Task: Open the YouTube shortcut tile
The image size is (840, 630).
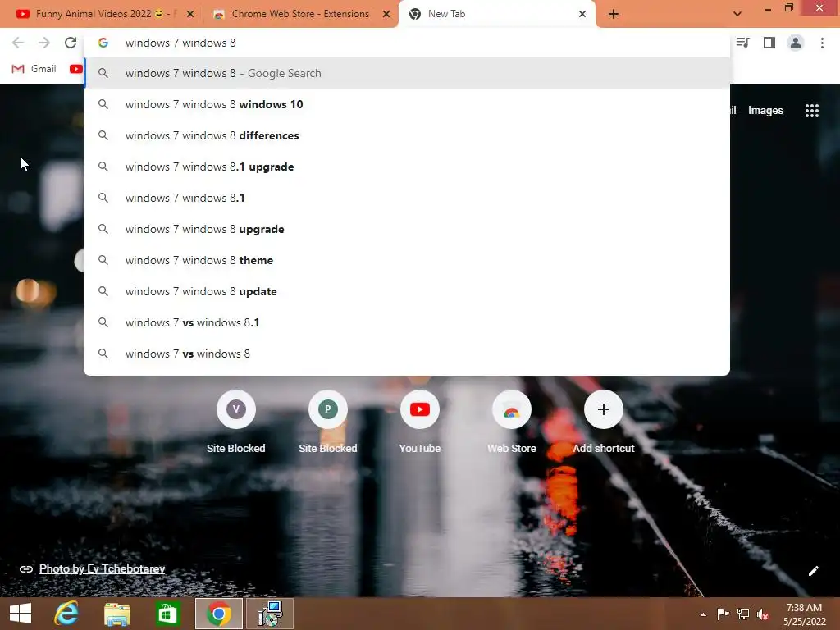Action: click(x=420, y=422)
